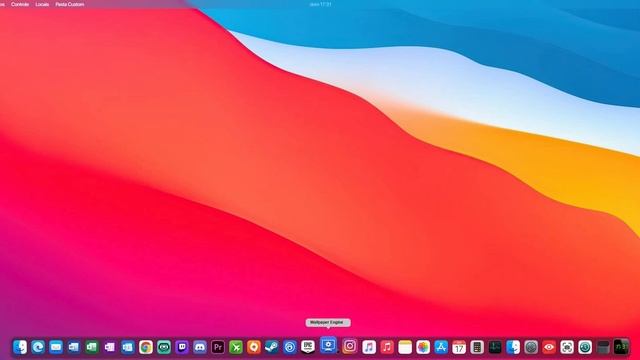Open the App Store icon
This screenshot has width=640, height=360.
(441, 347)
